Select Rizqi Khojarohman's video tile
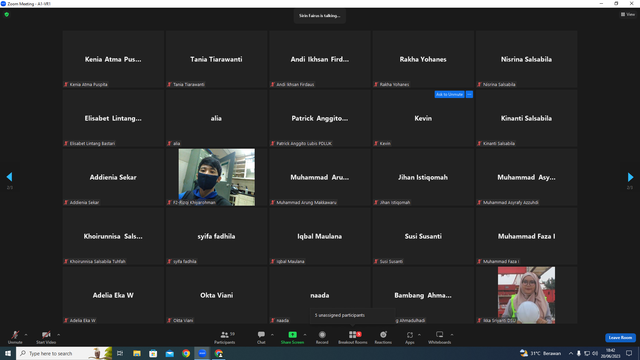Image resolution: width=640 pixels, height=360 pixels. [216, 177]
